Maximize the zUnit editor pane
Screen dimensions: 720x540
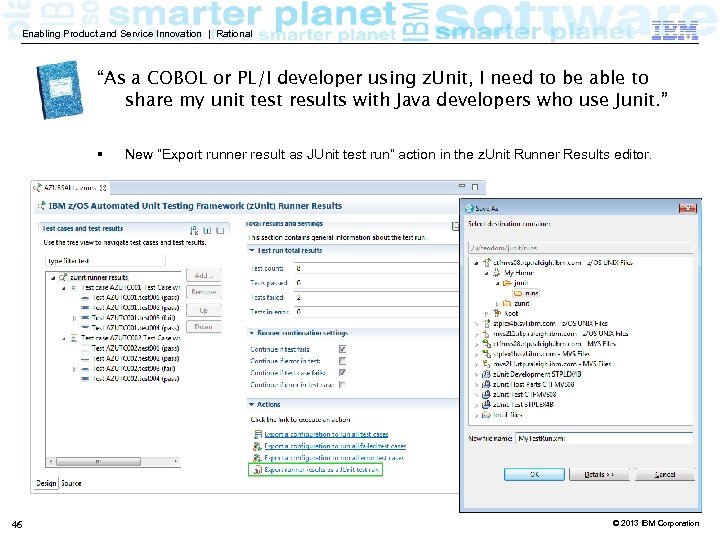475,187
